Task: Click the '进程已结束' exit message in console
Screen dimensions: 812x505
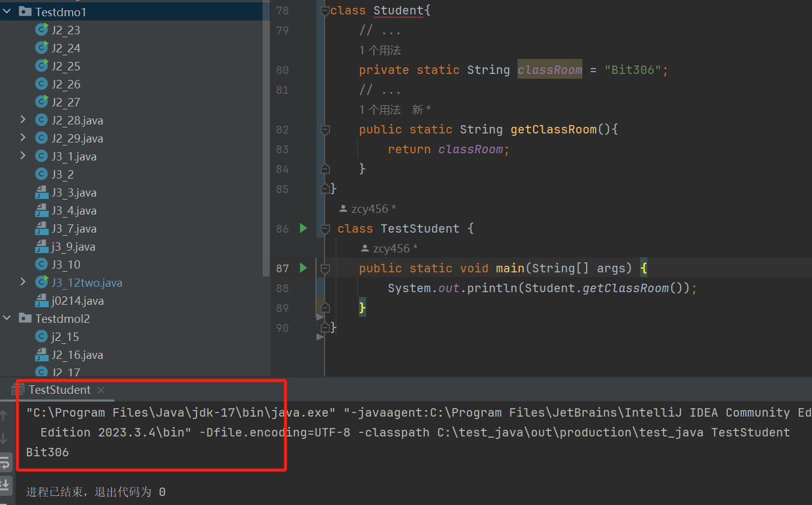Action: 96,492
